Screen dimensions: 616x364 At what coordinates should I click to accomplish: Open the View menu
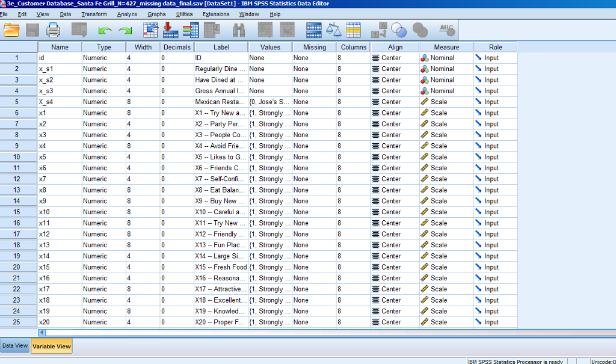coord(43,14)
